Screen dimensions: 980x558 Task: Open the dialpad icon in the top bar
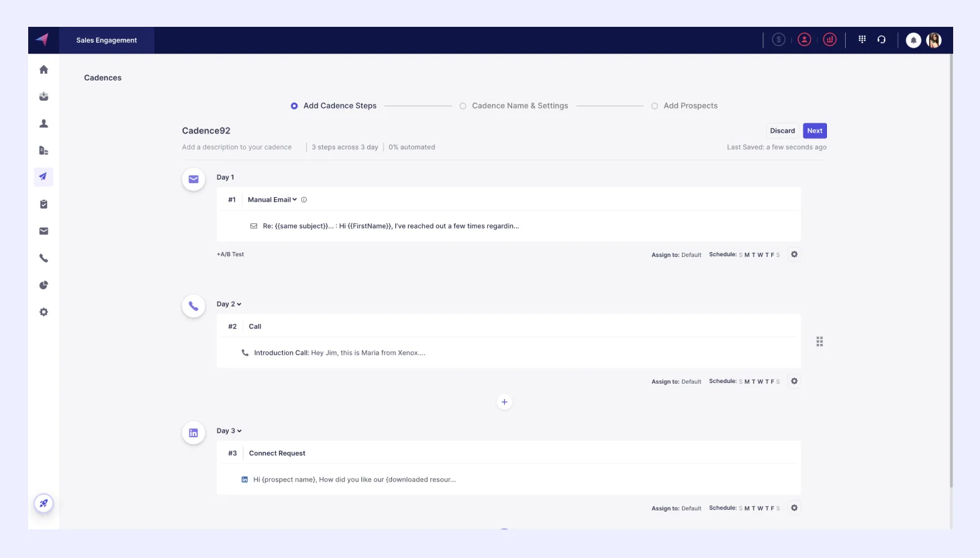click(x=862, y=39)
